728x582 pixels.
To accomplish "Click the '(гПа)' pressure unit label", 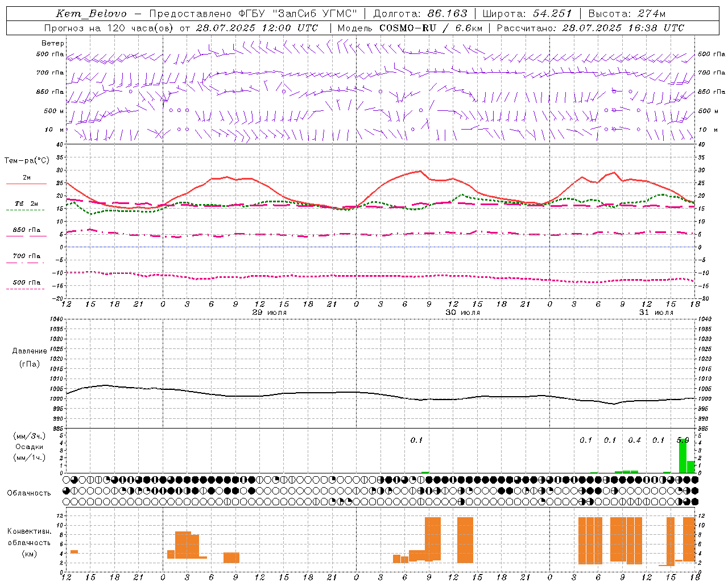I will tap(30, 364).
